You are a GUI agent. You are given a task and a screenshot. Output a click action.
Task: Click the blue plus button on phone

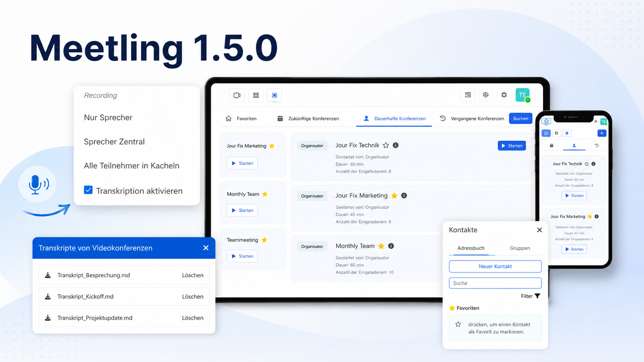[602, 133]
